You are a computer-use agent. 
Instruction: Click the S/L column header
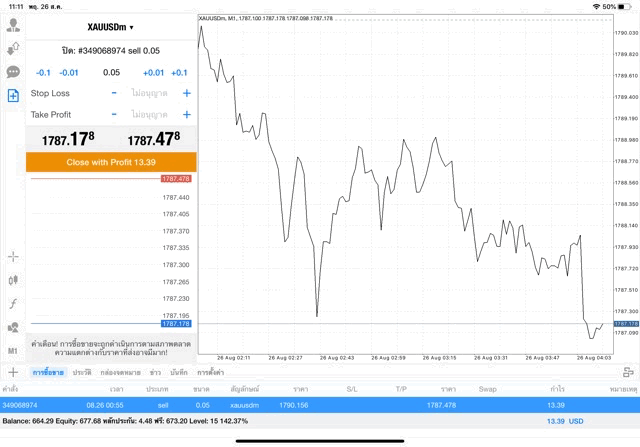click(x=352, y=389)
